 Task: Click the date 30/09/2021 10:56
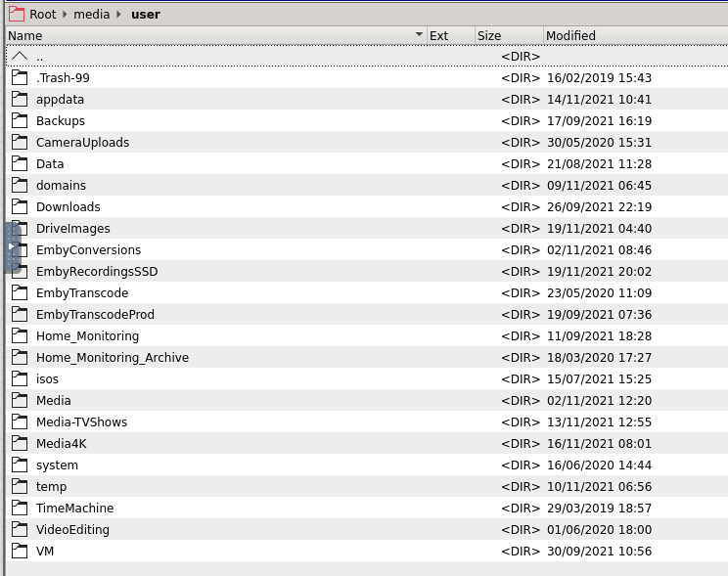(599, 551)
